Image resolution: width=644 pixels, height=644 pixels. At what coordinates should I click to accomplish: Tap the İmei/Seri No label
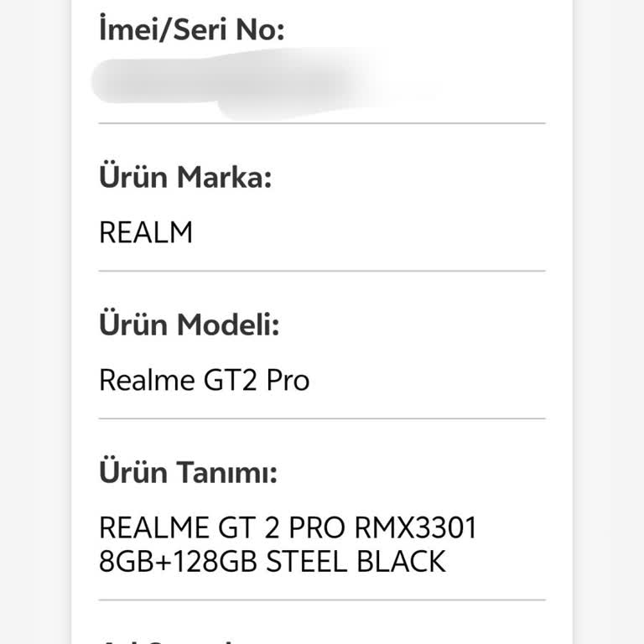(x=192, y=31)
